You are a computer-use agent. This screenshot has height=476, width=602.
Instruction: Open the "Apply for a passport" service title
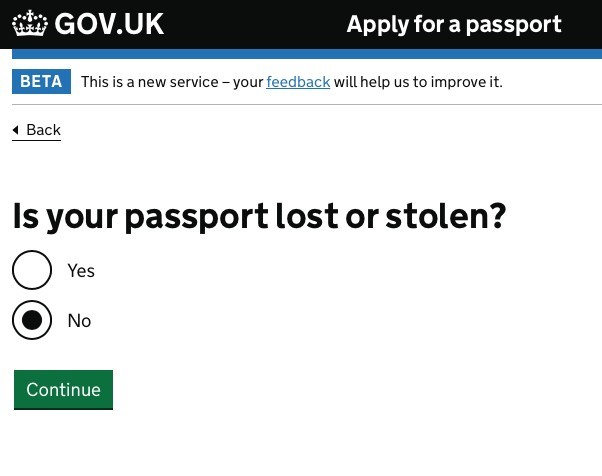[x=454, y=24]
